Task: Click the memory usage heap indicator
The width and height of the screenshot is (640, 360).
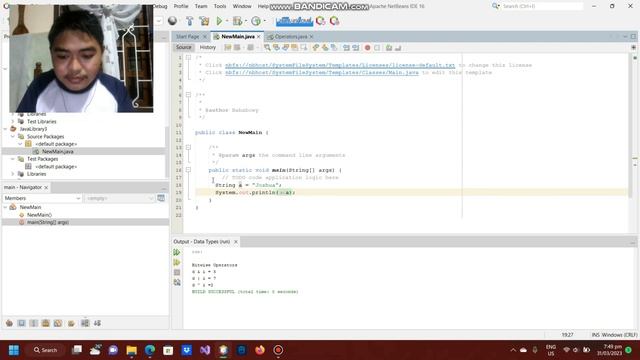Action: tap(294, 21)
